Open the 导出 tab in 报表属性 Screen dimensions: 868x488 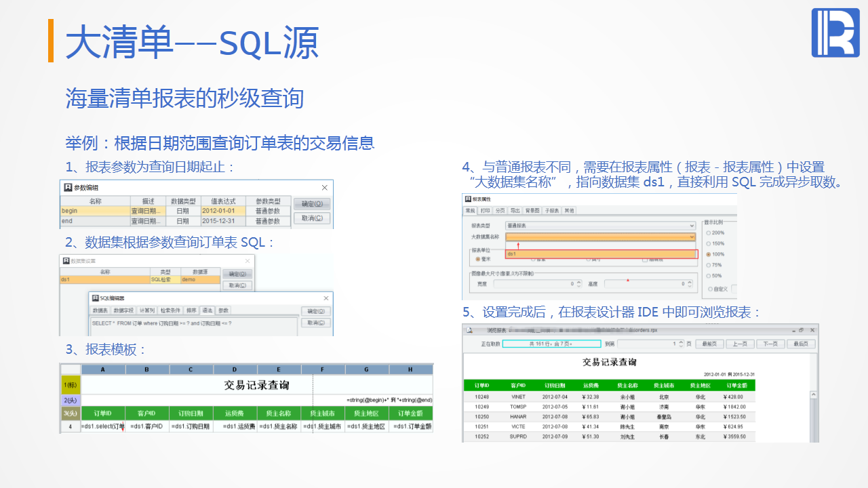516,211
